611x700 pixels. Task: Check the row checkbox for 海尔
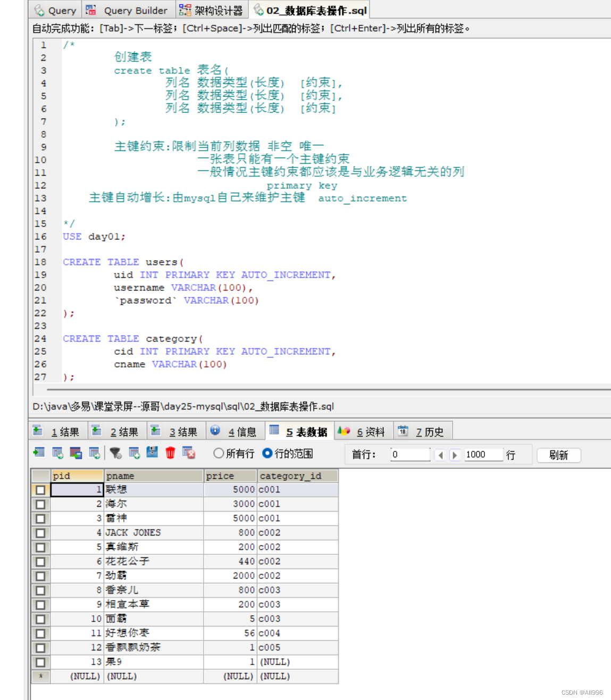pos(40,504)
